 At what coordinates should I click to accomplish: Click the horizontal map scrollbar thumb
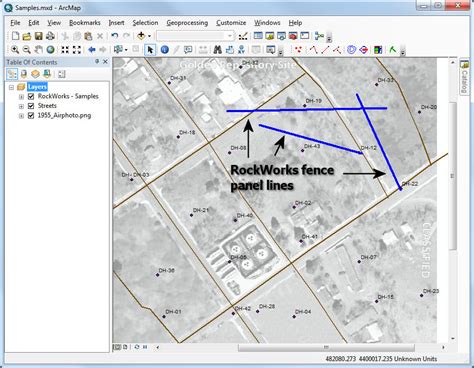[326, 347]
